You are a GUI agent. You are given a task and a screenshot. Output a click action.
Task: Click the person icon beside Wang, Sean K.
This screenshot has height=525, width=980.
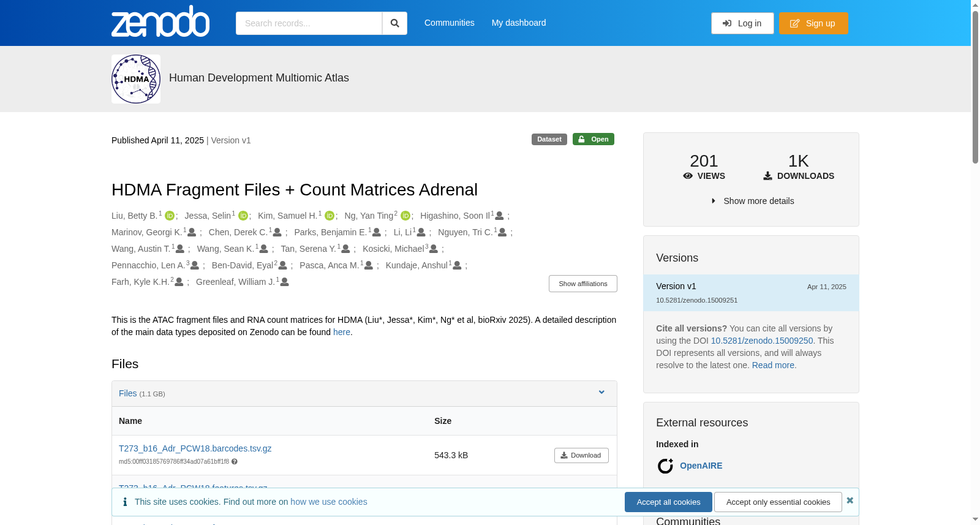click(264, 249)
